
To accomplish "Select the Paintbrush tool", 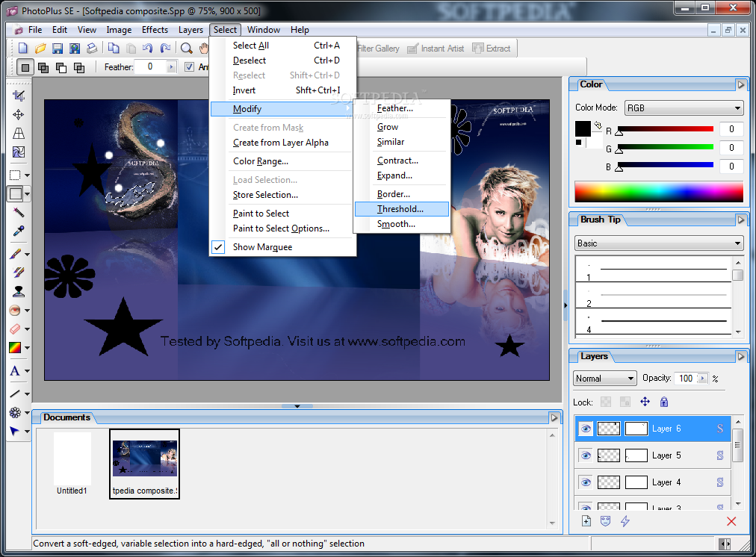I will 16,254.
